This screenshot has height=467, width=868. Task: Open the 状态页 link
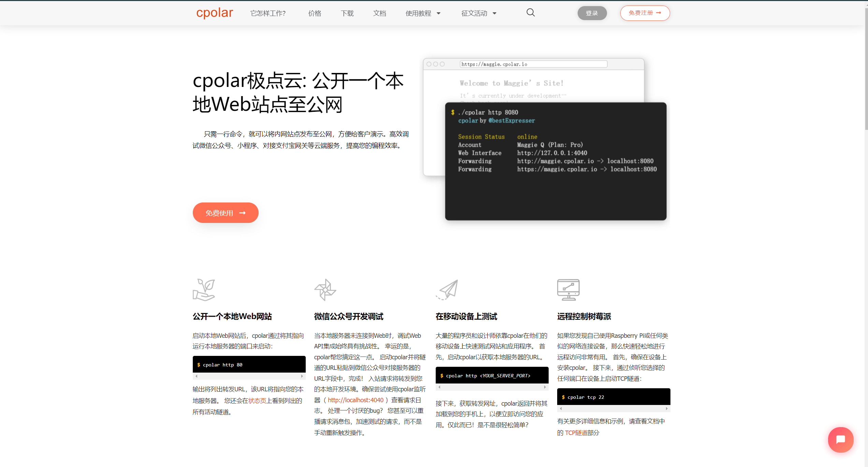click(x=257, y=401)
